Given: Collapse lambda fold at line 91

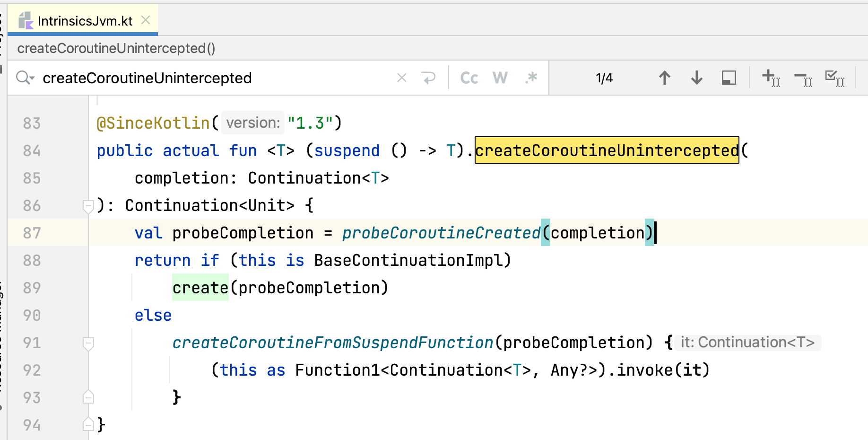Looking at the screenshot, I should (x=88, y=343).
